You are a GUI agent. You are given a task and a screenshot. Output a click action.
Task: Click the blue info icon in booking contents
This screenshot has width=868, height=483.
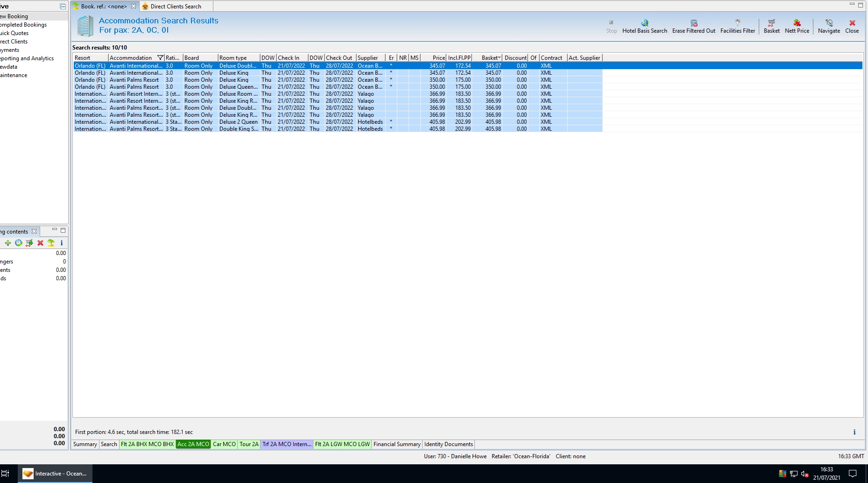point(62,243)
